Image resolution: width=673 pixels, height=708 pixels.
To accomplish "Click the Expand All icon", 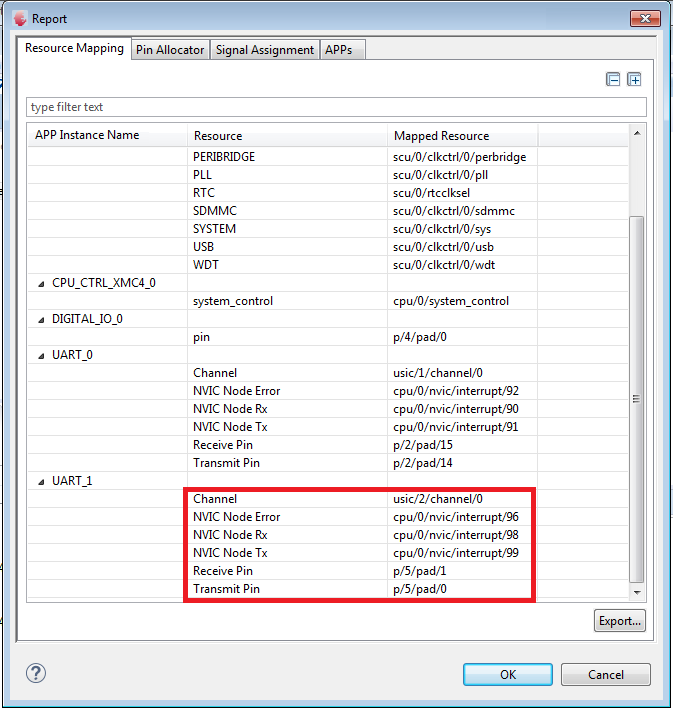I will (634, 79).
